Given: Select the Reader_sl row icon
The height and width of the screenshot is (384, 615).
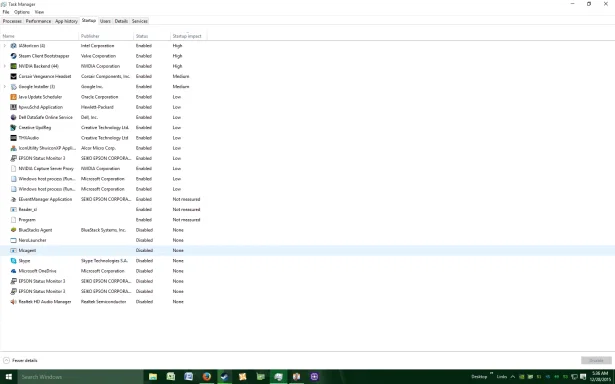Looking at the screenshot, I should (13, 209).
